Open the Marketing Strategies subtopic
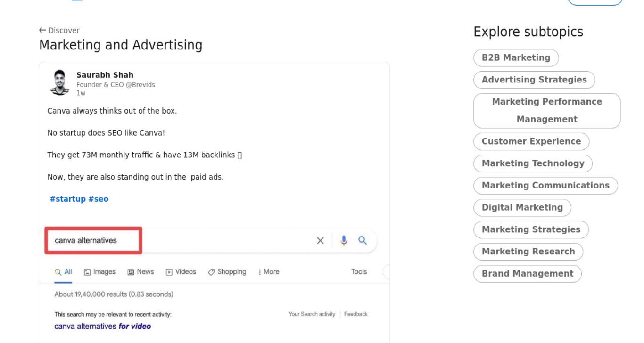Screen dimensions: 644x343 click(x=531, y=229)
